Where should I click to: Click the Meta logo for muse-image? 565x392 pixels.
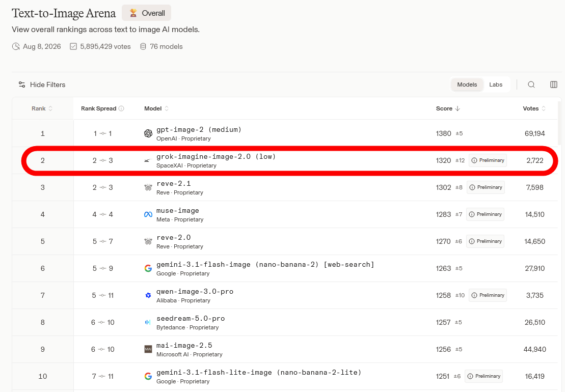pyautogui.click(x=148, y=214)
